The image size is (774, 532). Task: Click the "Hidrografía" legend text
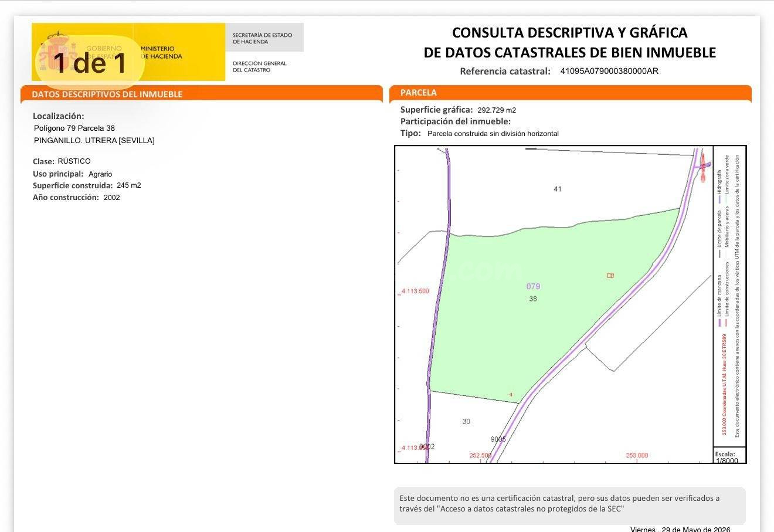719,182
